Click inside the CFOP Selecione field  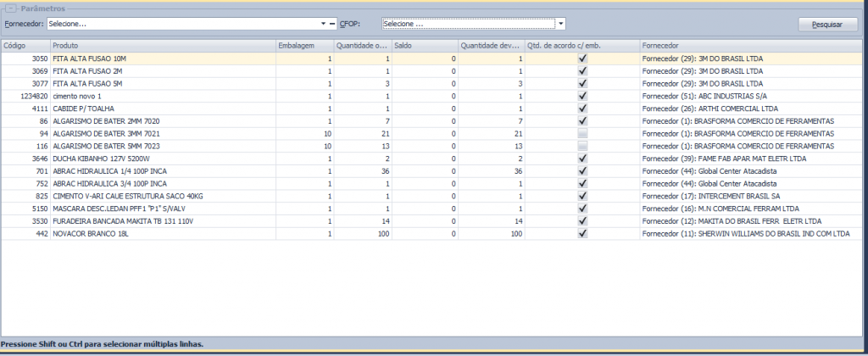tap(466, 24)
